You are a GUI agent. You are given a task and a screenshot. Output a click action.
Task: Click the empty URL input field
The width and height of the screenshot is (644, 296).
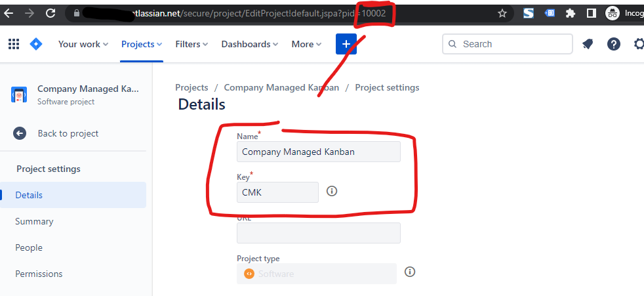[319, 233]
